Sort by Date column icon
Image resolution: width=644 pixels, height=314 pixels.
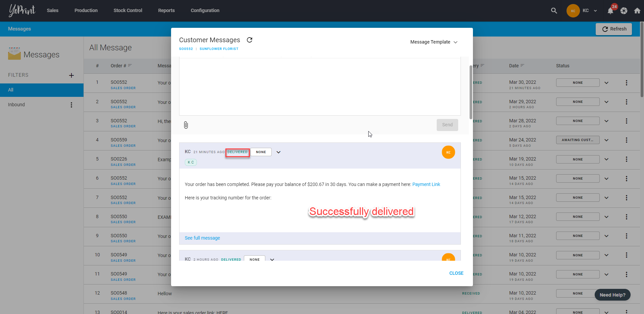pos(522,65)
